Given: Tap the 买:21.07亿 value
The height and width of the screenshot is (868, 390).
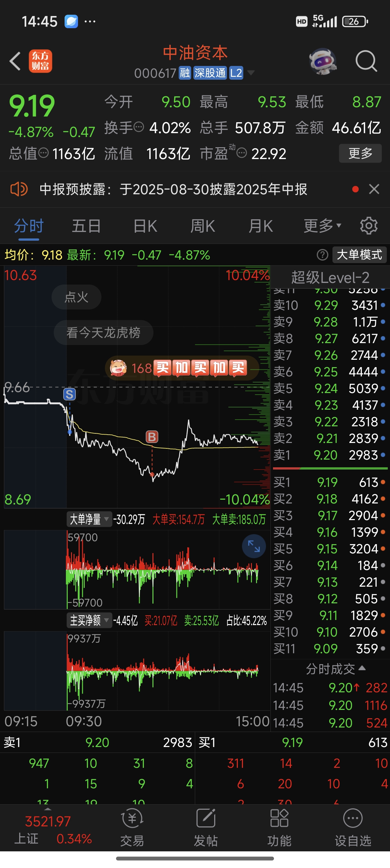Looking at the screenshot, I should [161, 620].
